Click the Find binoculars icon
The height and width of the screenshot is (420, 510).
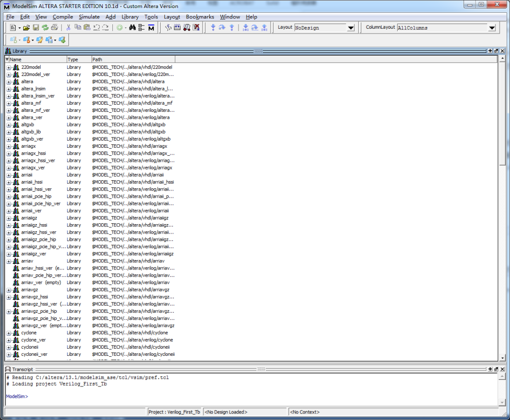(x=132, y=28)
